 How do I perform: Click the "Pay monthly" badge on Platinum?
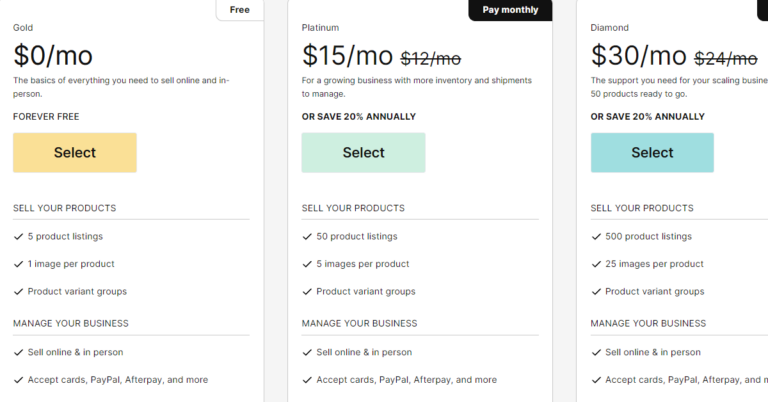(x=510, y=10)
